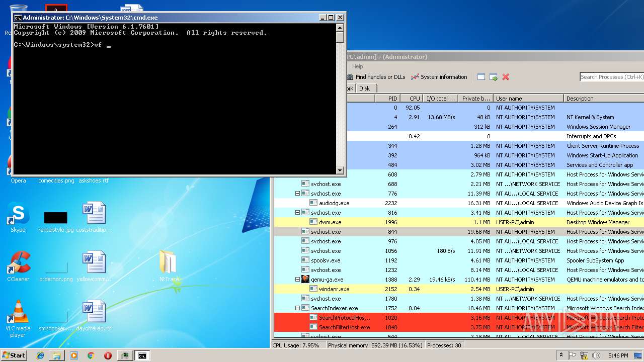
Task: Select the Find window toolbar icon
Action: pyautogui.click(x=481, y=77)
